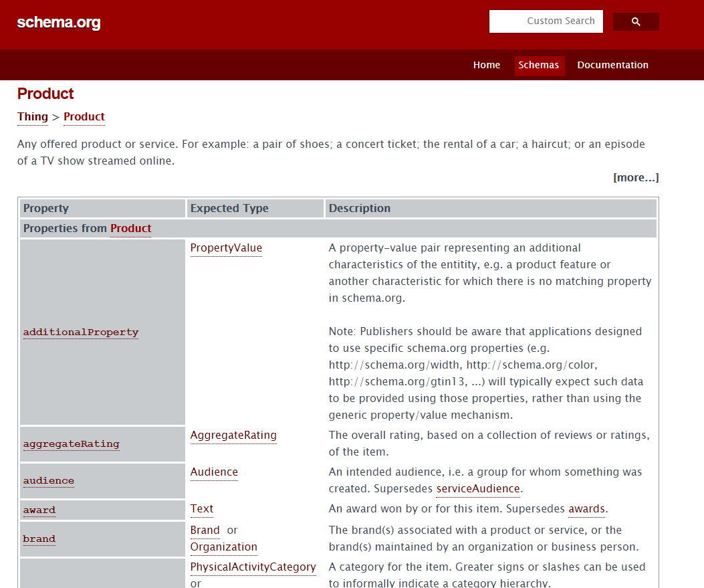Click 'The brand(s) associated' description text
The width and height of the screenshot is (704, 588).
point(483,538)
